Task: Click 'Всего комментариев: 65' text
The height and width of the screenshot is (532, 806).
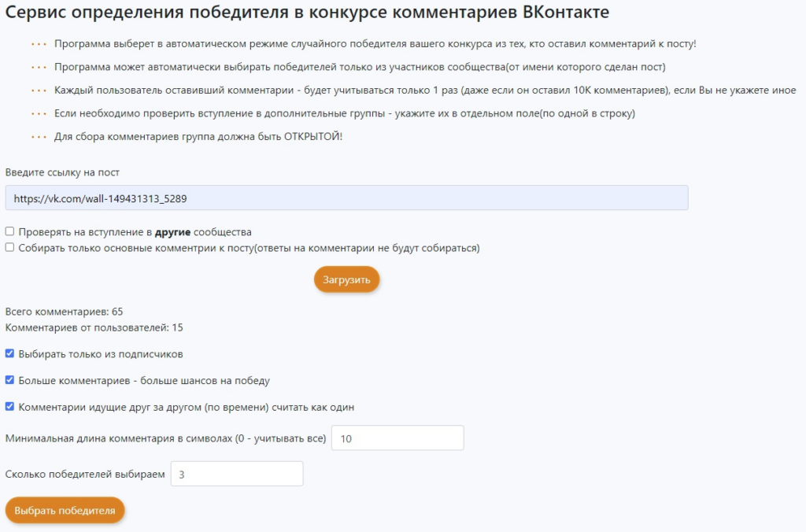Action: 65,312
